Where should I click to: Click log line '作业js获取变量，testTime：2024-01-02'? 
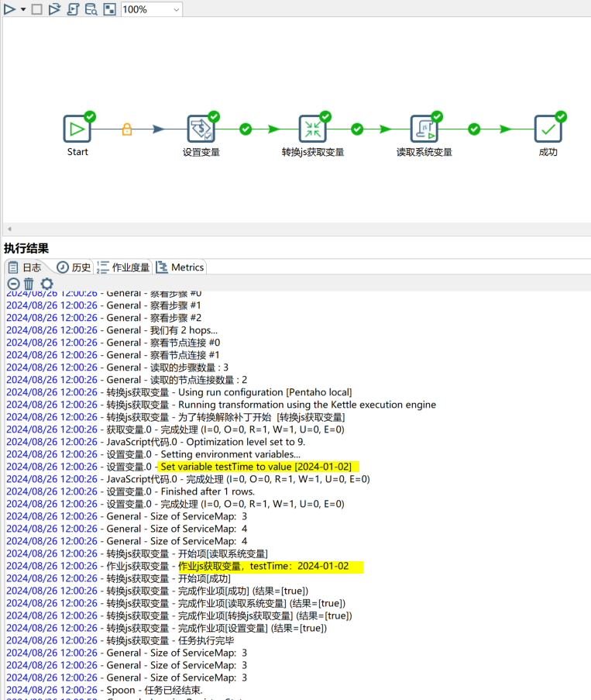tap(263, 566)
